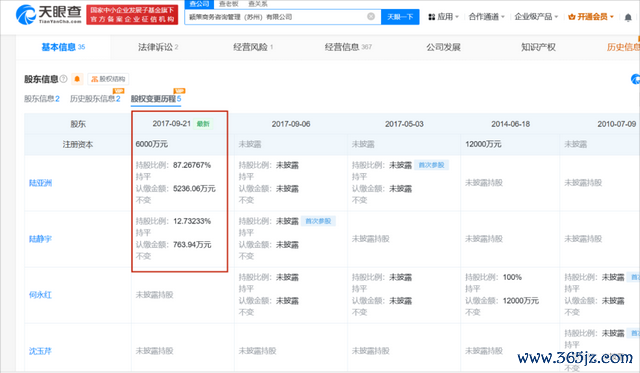This screenshot has width=640, height=373.
Task: Click the 100% shareholding value for 何永红
Action: pos(512,277)
